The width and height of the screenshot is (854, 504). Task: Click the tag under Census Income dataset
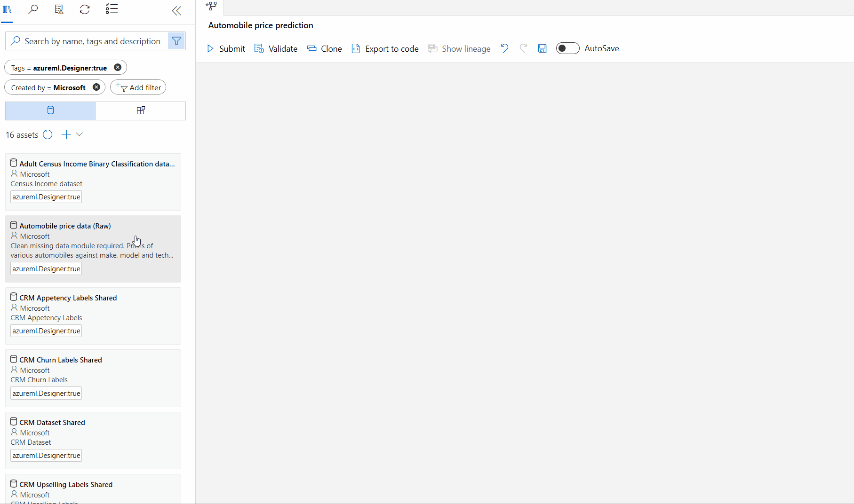[x=46, y=197]
